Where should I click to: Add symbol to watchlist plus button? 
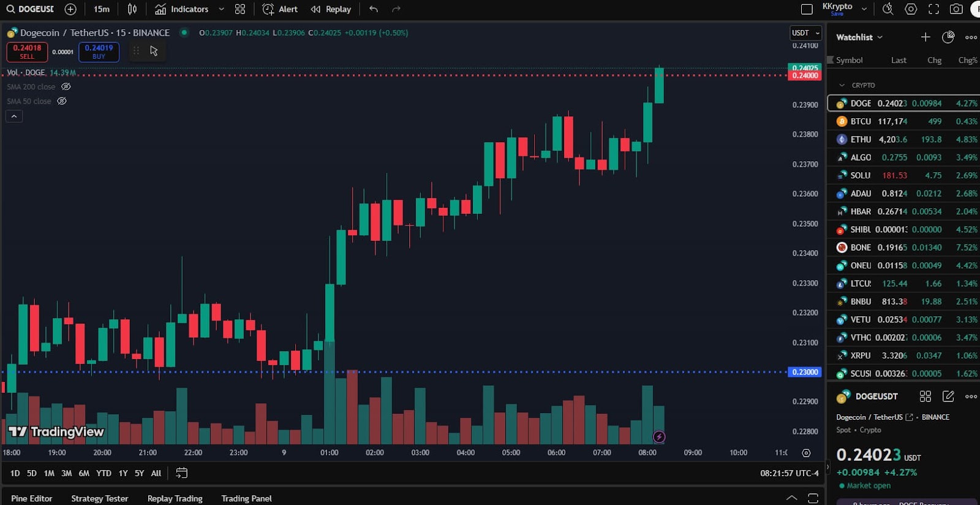925,37
